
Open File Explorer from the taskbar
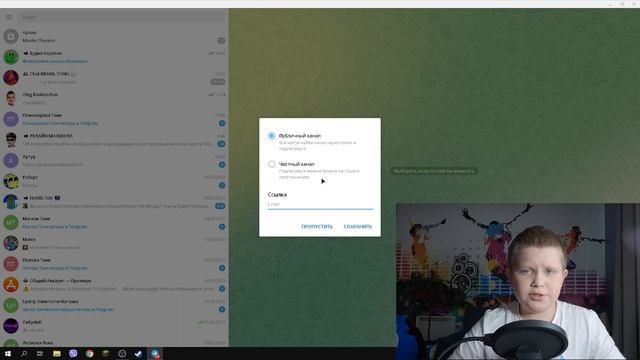pos(57,353)
